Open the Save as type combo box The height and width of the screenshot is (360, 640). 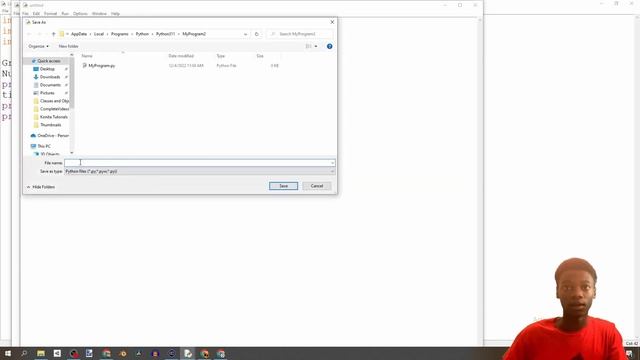click(200, 171)
